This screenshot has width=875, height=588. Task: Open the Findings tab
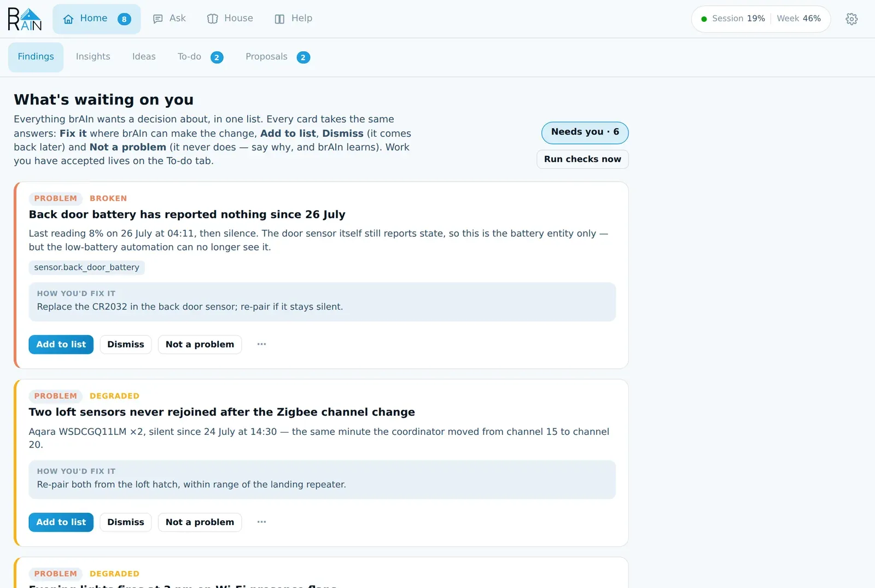click(x=36, y=57)
